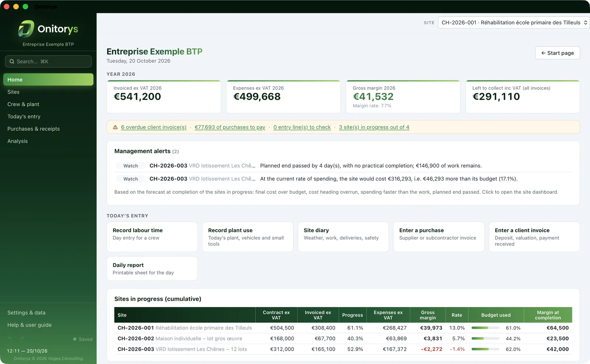The width and height of the screenshot is (590, 364).
Task: Open Settings & data
Action: (48, 313)
